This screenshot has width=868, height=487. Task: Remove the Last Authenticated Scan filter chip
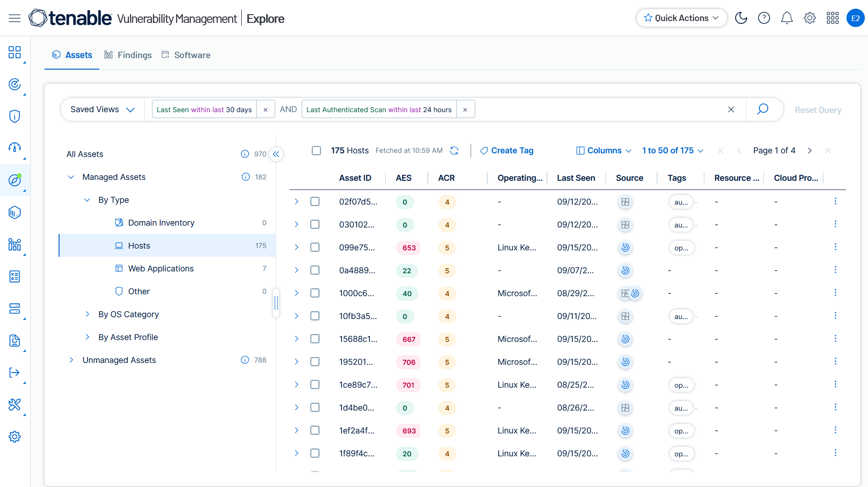[x=465, y=110]
